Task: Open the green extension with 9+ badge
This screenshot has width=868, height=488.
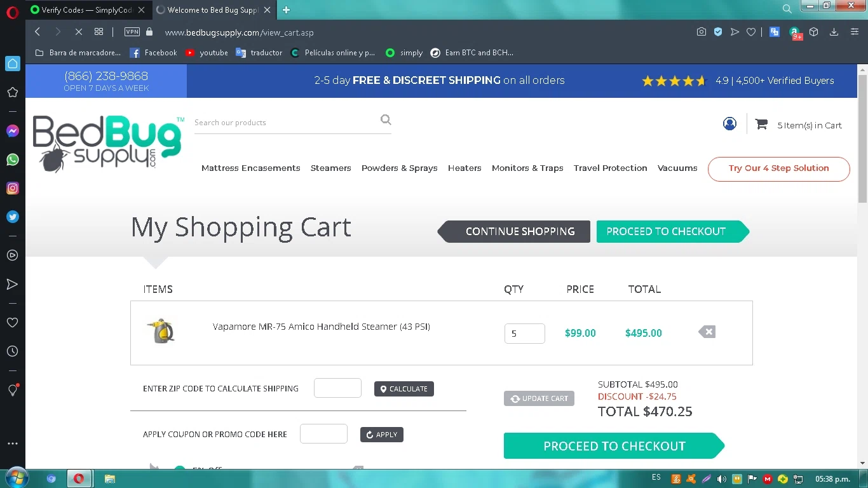Action: tap(794, 32)
